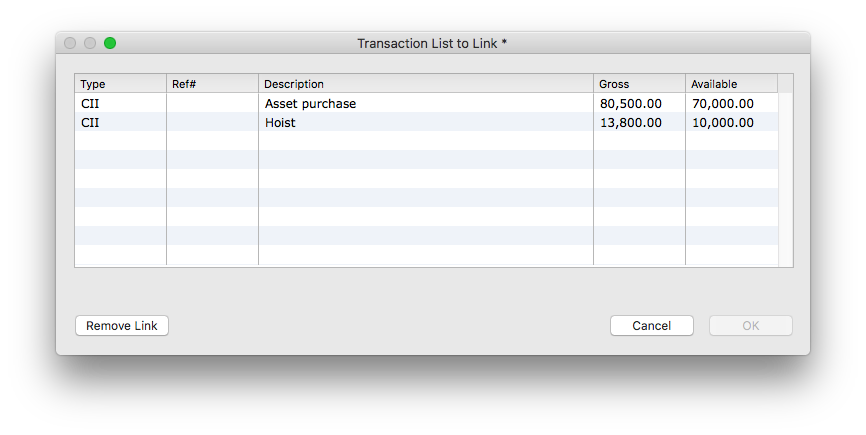Sort by the Gross column header

pyautogui.click(x=640, y=84)
